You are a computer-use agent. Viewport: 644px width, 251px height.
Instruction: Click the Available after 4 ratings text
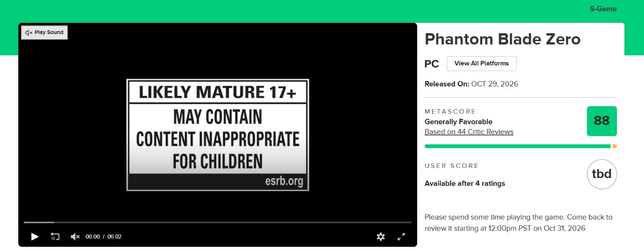tap(465, 184)
